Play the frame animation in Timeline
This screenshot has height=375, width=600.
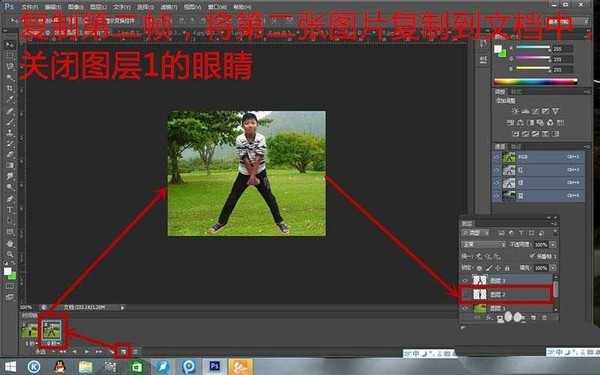coord(87,351)
